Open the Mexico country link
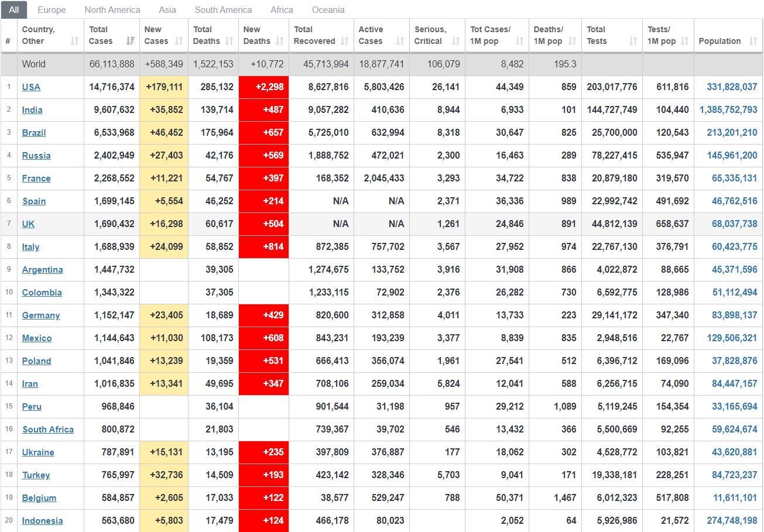 click(37, 338)
